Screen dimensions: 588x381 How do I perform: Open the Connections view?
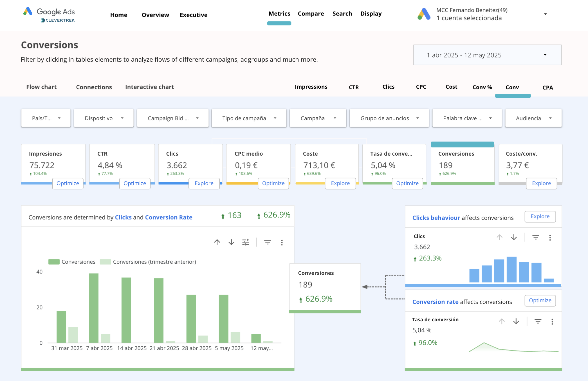(x=94, y=87)
